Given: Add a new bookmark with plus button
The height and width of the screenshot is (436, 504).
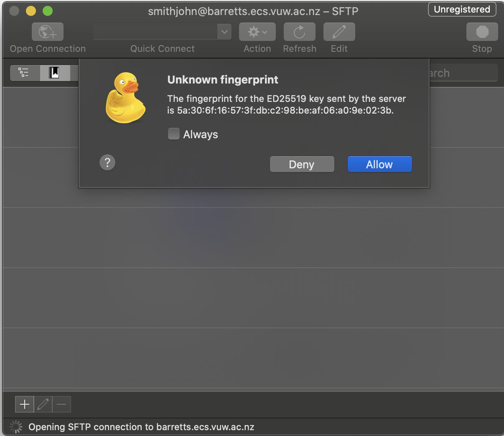Looking at the screenshot, I should [x=25, y=404].
